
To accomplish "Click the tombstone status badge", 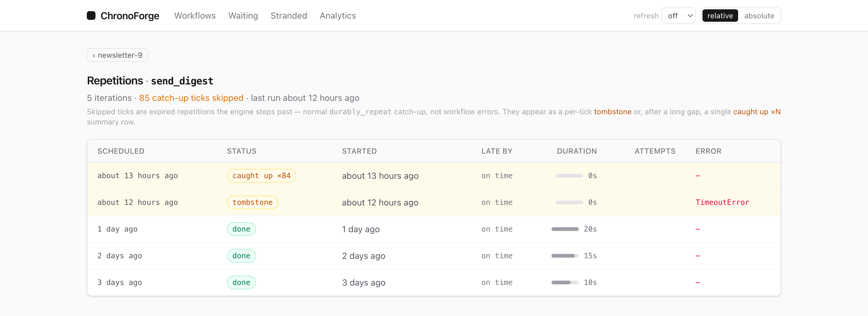I will coord(252,202).
